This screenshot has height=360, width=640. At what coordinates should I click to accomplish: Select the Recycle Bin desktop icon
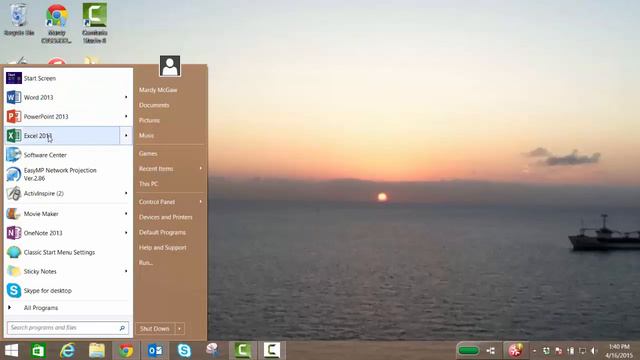18,20
